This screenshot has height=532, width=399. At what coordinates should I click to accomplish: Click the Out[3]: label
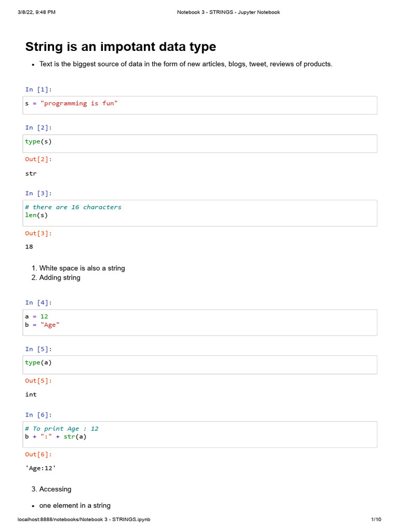38,233
